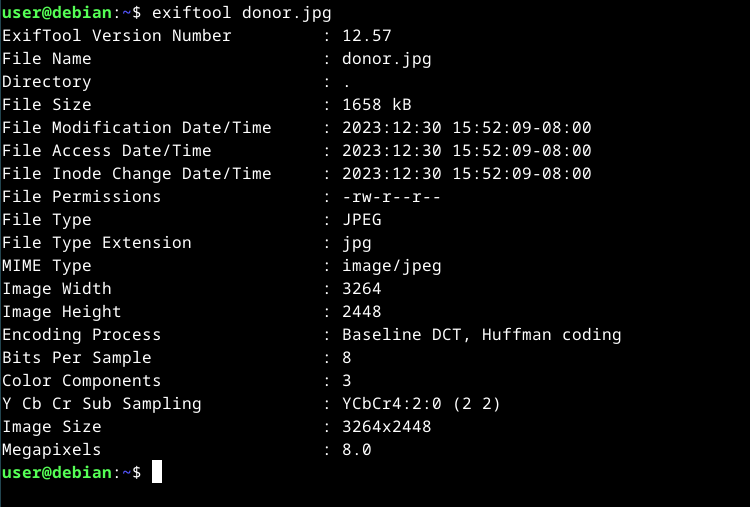The width and height of the screenshot is (750, 507).
Task: Click the Image Size value 3264x2448
Action: (x=386, y=427)
